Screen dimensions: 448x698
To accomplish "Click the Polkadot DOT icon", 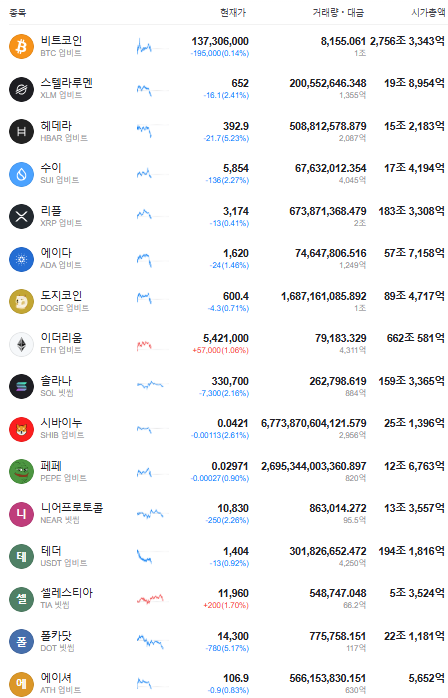I will (21, 641).
